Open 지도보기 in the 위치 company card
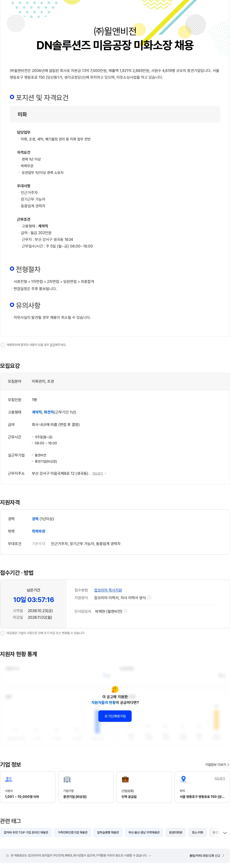230x868 pixels. pyautogui.click(x=219, y=778)
